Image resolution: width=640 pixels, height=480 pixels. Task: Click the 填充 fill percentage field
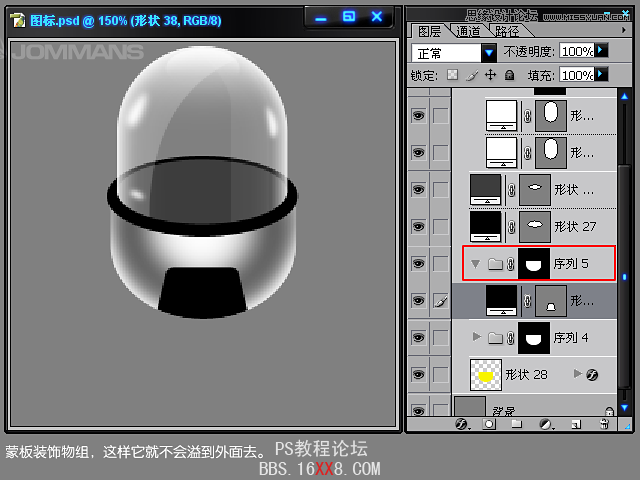576,75
